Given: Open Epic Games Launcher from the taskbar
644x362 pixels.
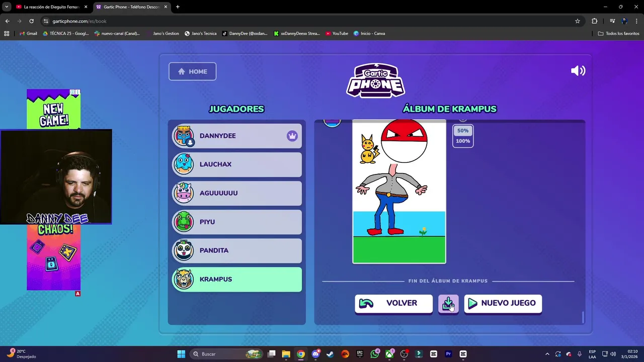Looking at the screenshot, I should [x=360, y=354].
